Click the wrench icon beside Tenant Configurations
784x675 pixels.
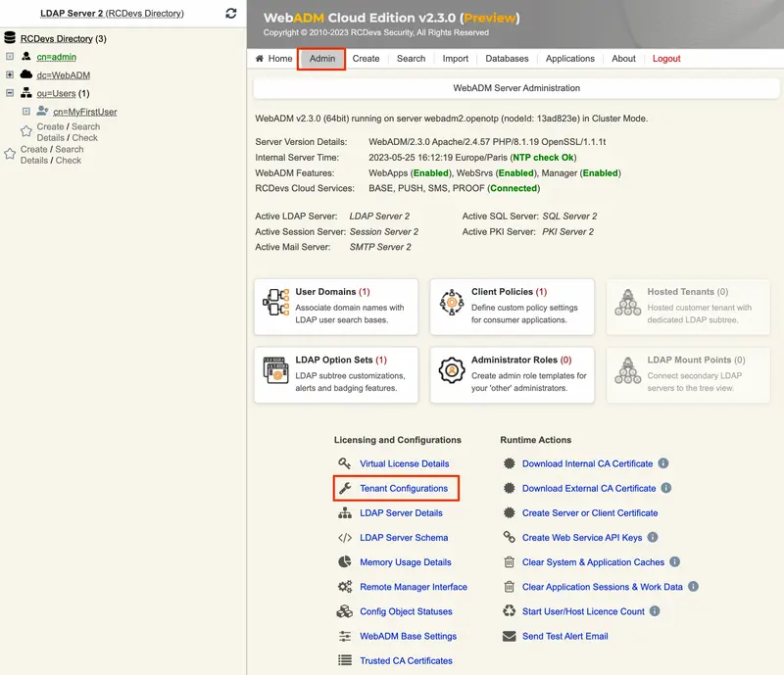coord(345,488)
